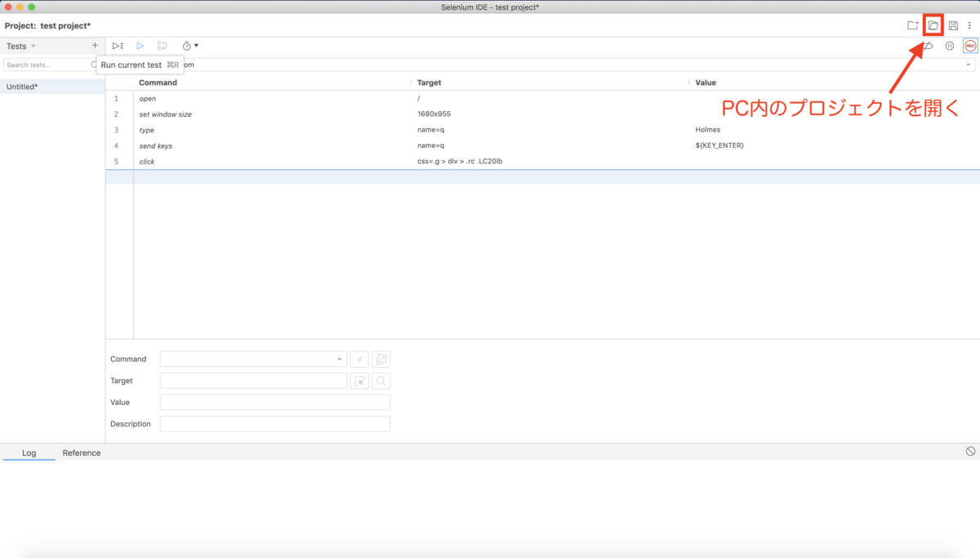The width and height of the screenshot is (980, 558).
Task: Focus the Description input field
Action: click(x=275, y=424)
